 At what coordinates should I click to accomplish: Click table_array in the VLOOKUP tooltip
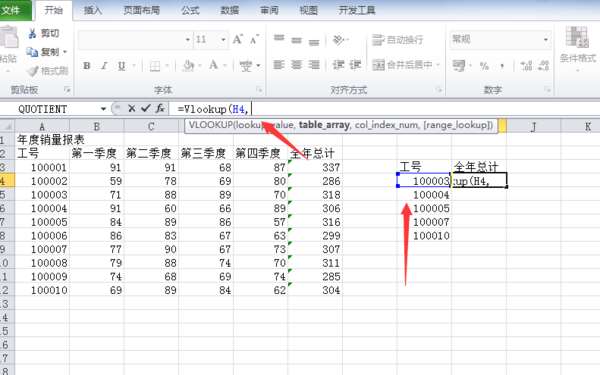[x=324, y=125]
